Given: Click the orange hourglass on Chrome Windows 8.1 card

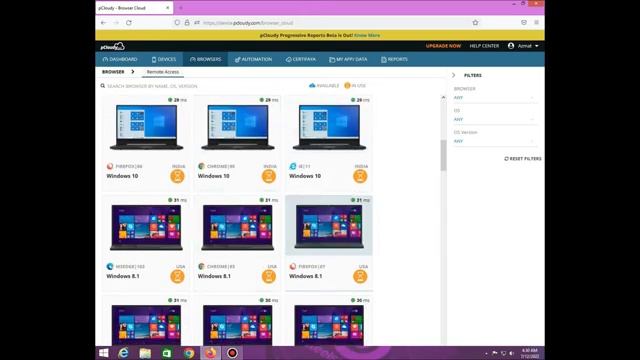Looking at the screenshot, I should pos(269,276).
